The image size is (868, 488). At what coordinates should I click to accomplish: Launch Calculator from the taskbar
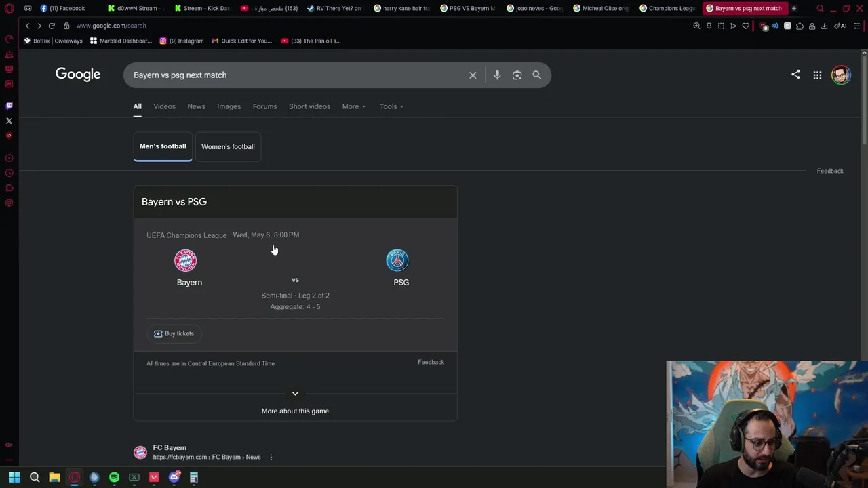(194, 477)
